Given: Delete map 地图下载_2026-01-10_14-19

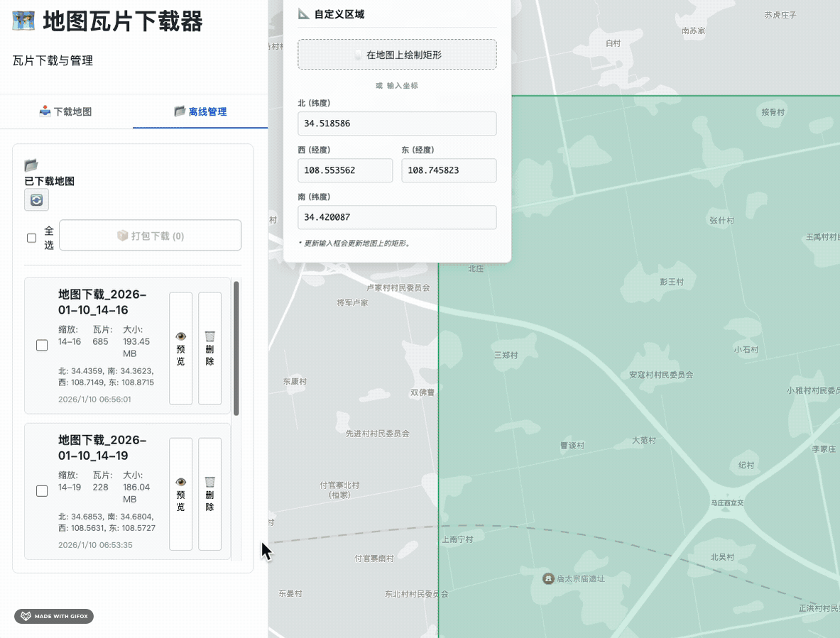Looking at the screenshot, I should (x=210, y=494).
